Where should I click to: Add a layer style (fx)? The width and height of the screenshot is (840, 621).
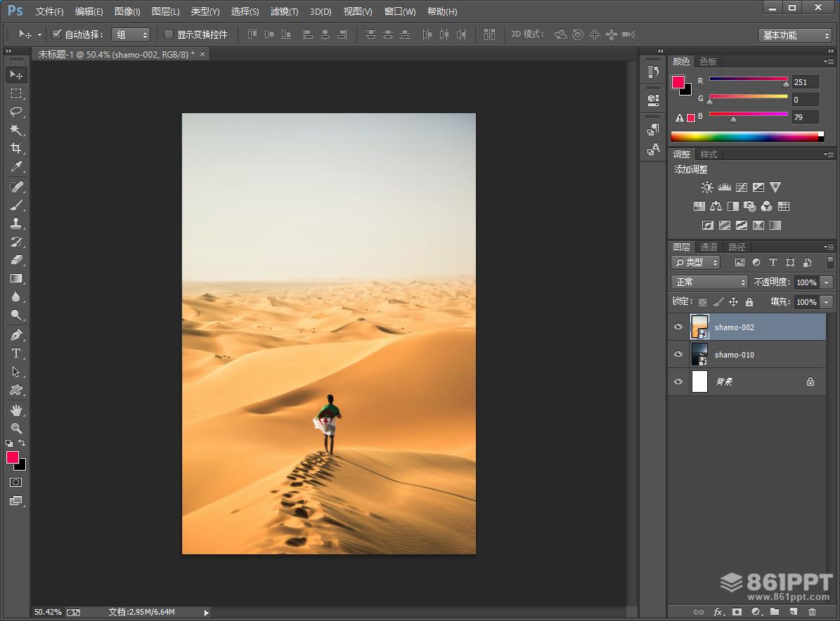(718, 611)
